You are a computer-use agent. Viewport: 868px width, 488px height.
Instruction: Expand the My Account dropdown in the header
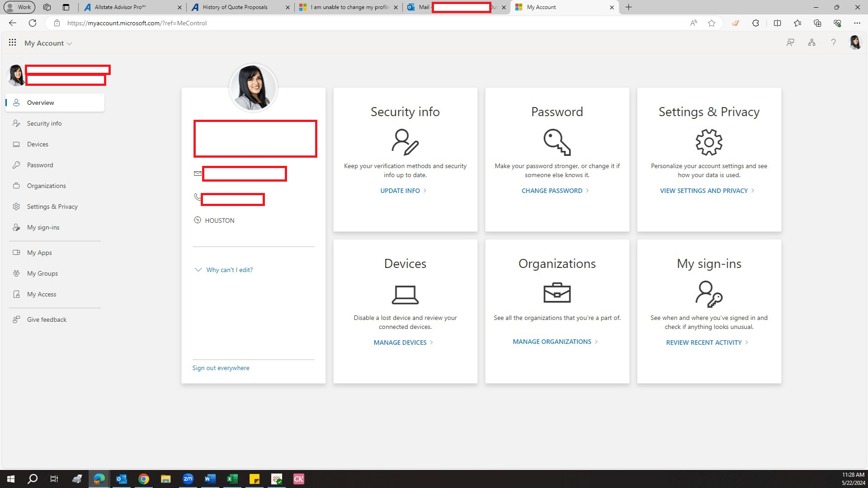point(48,43)
